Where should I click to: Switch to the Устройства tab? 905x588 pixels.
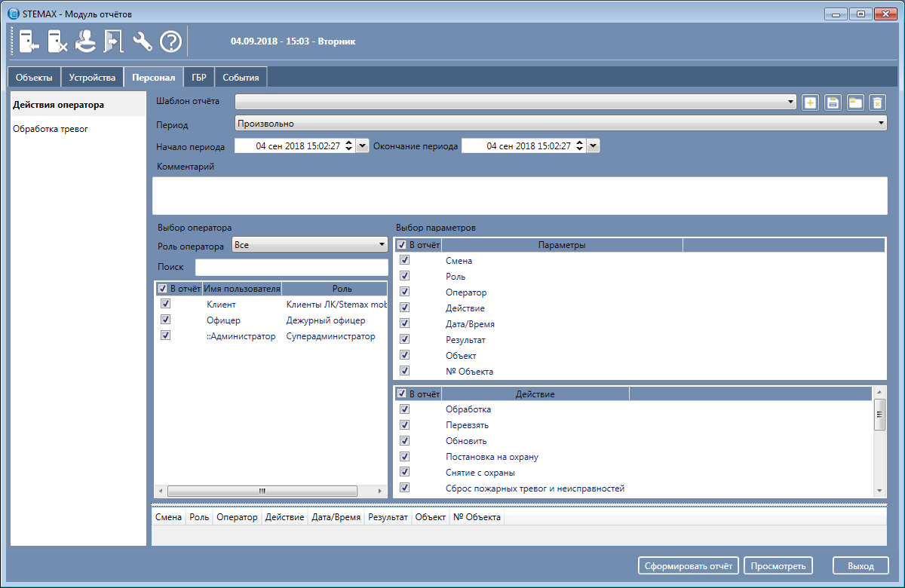pos(92,78)
